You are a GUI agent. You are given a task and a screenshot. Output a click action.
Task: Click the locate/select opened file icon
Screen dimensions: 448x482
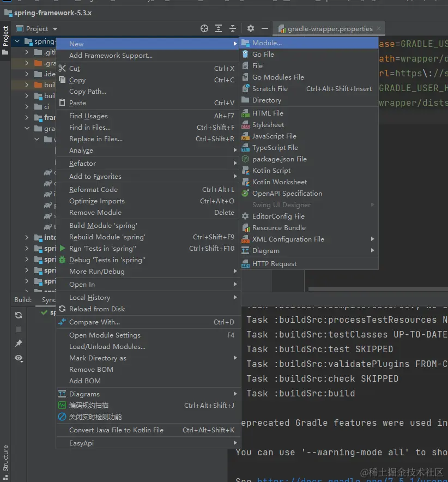(x=204, y=28)
